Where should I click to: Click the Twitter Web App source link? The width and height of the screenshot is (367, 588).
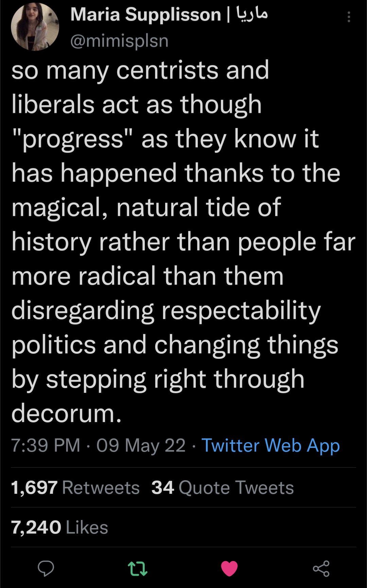pos(270,446)
